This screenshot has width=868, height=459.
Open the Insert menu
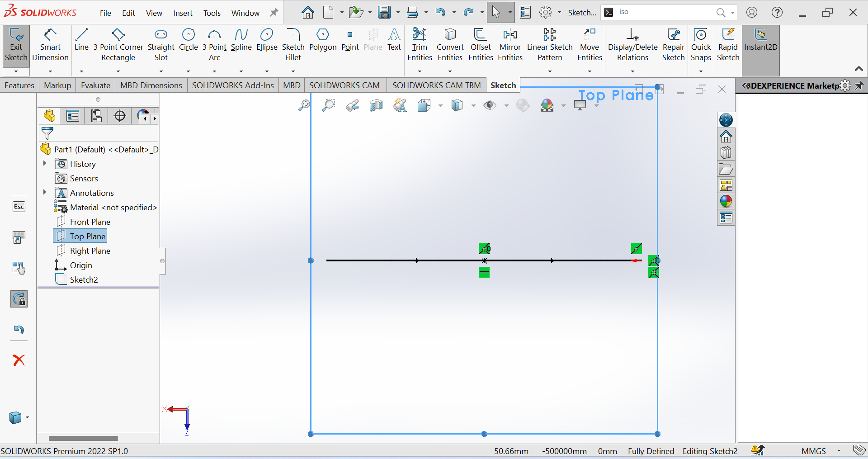pos(183,13)
